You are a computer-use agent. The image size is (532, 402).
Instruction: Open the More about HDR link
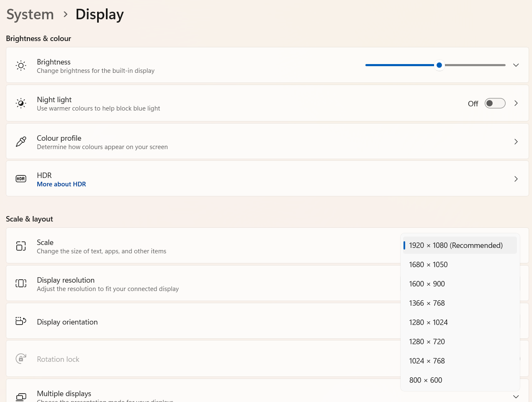(62, 184)
